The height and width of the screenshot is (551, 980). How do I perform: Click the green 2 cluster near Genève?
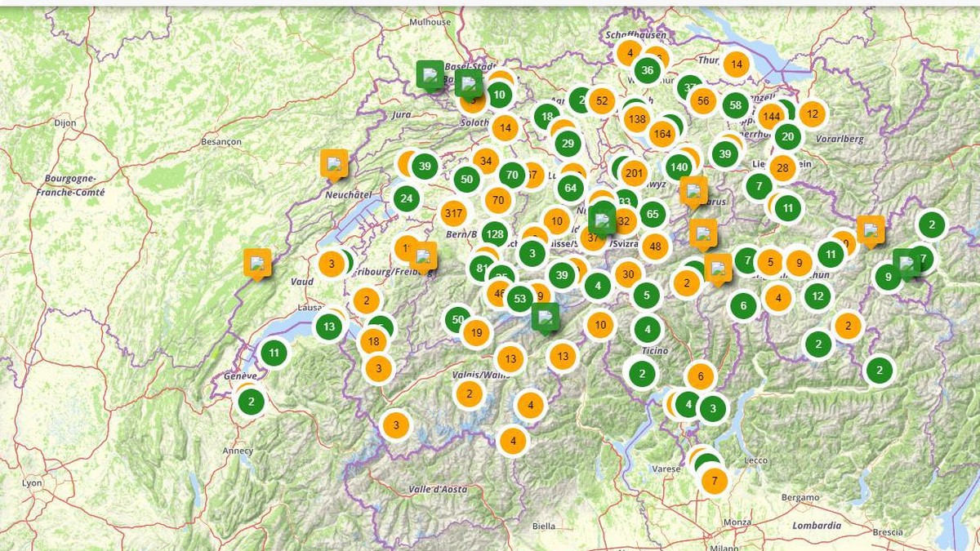coord(251,402)
